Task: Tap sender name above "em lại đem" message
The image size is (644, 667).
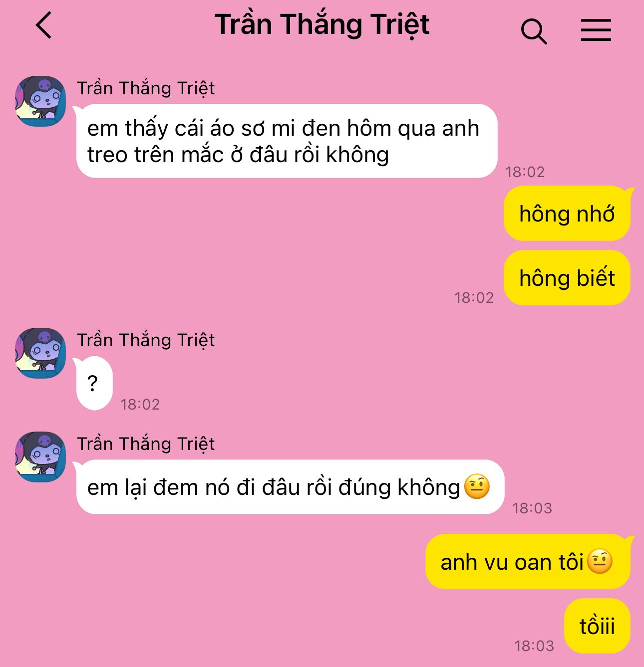Action: coord(146,445)
